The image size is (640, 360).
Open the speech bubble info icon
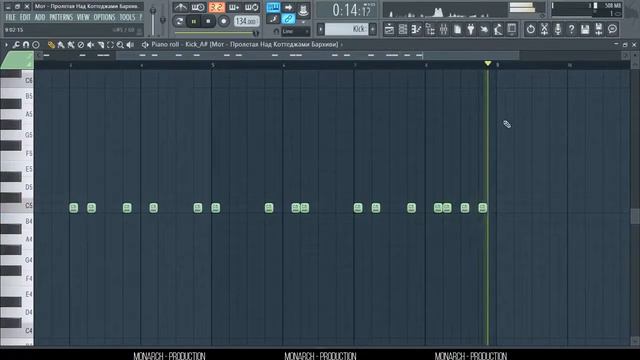point(612,29)
